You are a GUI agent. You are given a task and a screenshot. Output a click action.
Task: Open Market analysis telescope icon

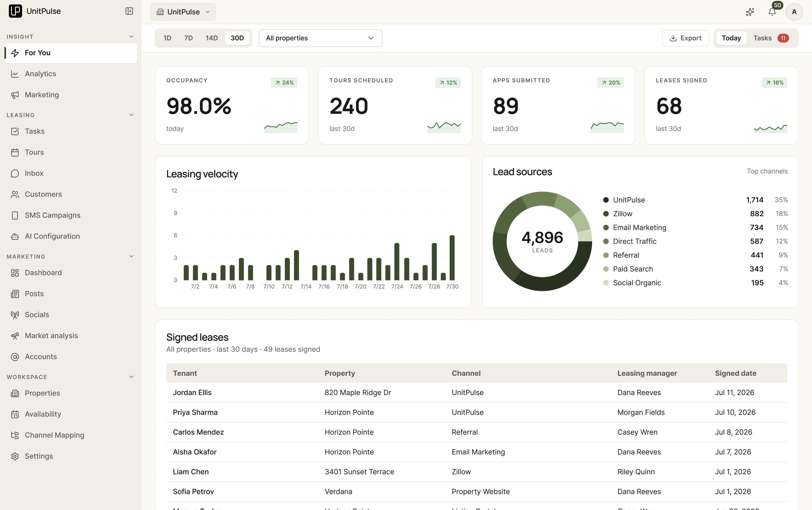click(x=15, y=336)
